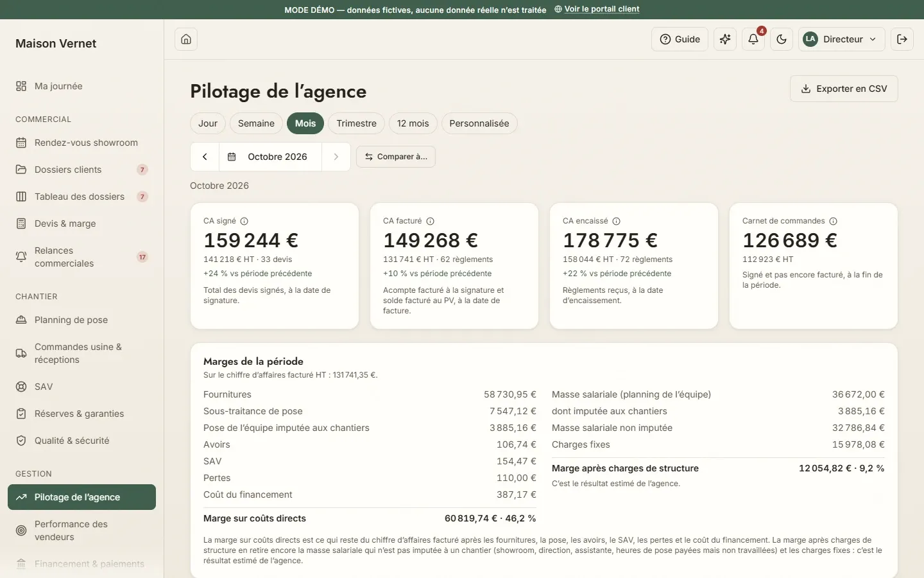This screenshot has width=924, height=578.
Task: Switch to dark mode with moon icon
Action: 782,39
